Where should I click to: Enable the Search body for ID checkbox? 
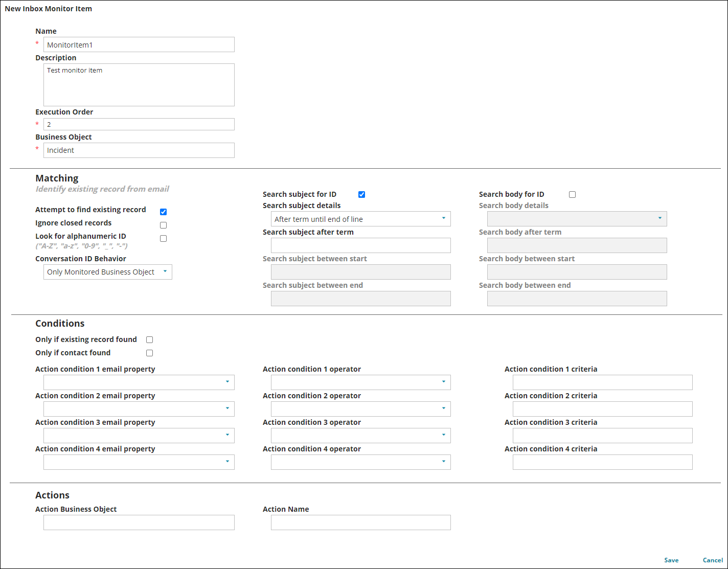click(x=572, y=194)
